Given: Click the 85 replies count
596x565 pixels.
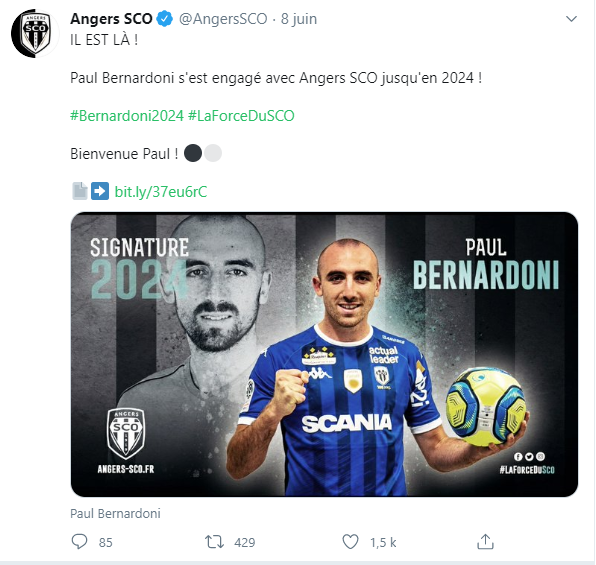Looking at the screenshot, I should (106, 543).
